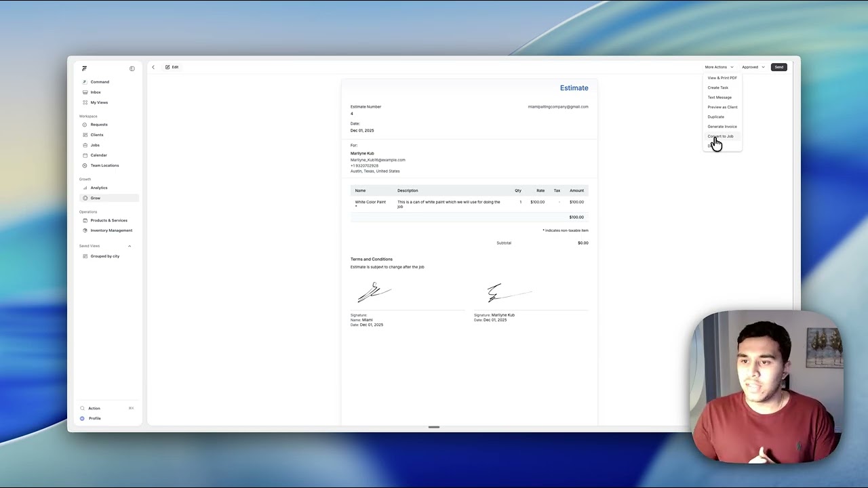Choose Create Task from the menu
Screen dimensions: 868x488
click(722, 87)
